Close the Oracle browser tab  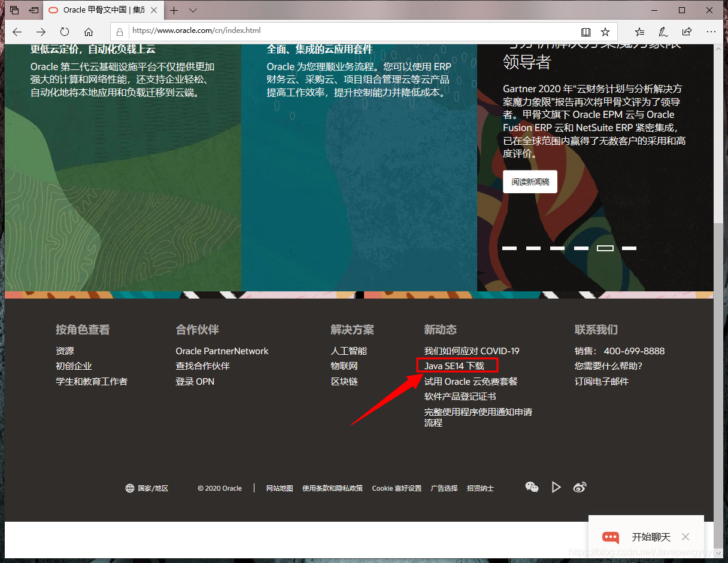click(155, 10)
